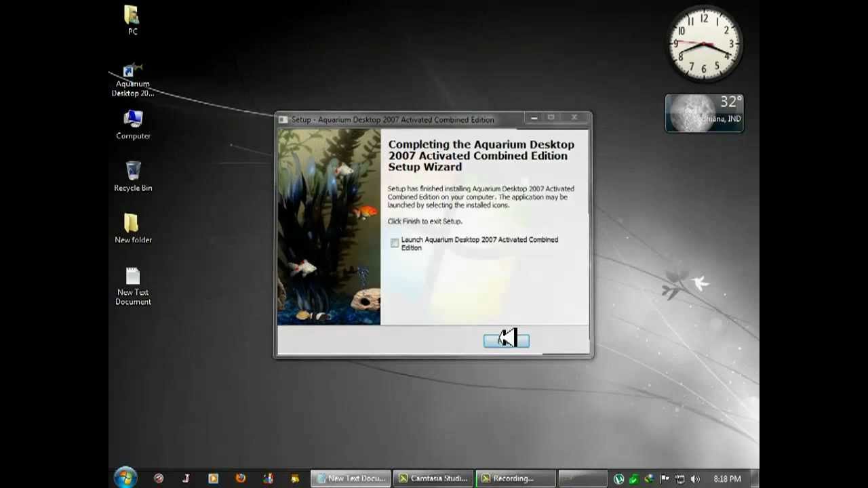This screenshot has height=488, width=868.
Task: Click the J quick launch icon
Action: point(186,479)
